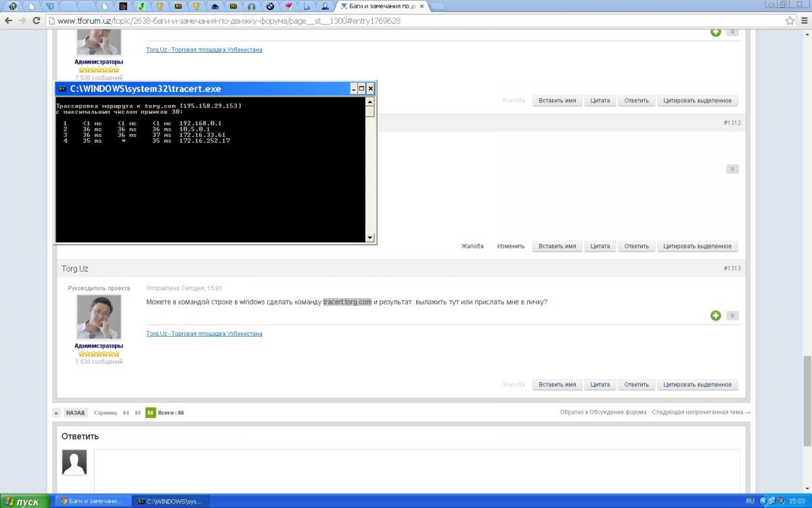Open the tracert.exe window system menu icon
Image resolution: width=812 pixels, height=508 pixels.
coord(62,89)
